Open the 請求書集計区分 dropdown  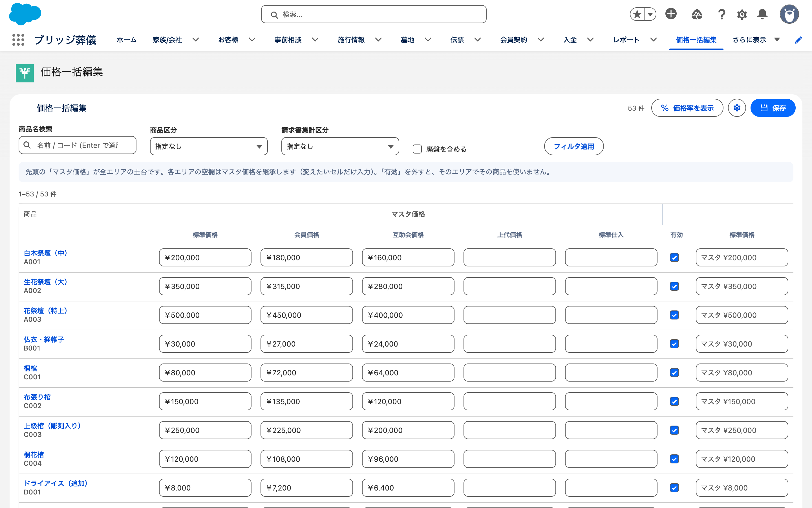coord(340,146)
